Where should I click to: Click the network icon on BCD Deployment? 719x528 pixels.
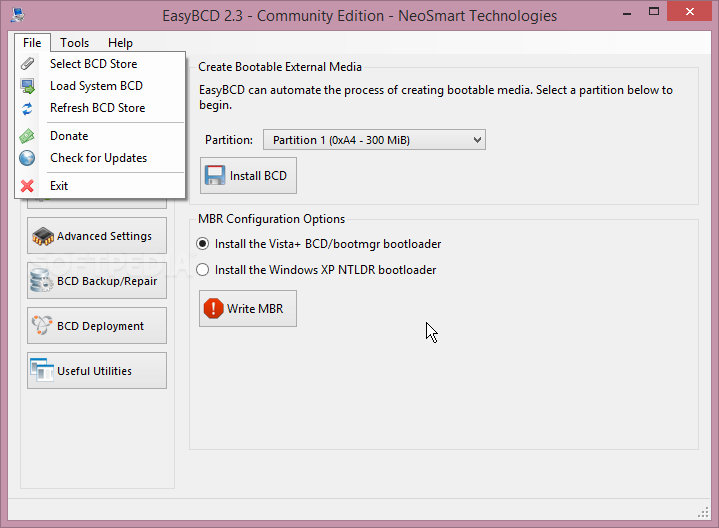pyautogui.click(x=42, y=325)
